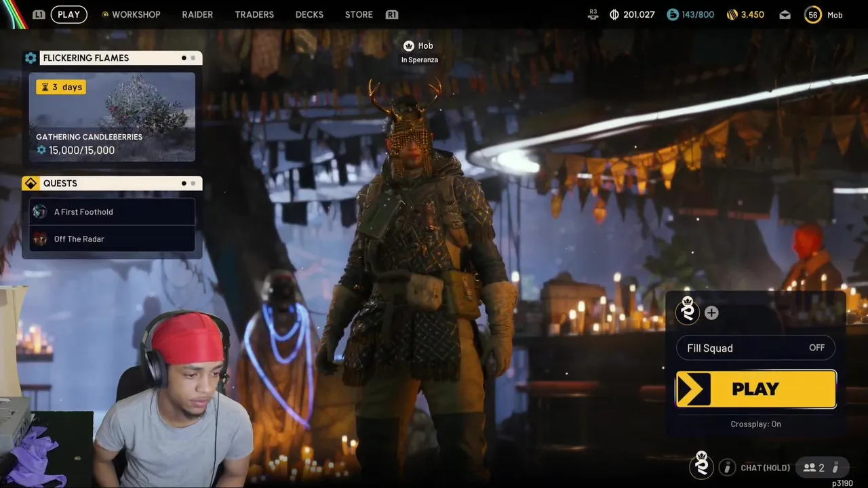The height and width of the screenshot is (488, 868).
Task: Expand the QUESTS panel header
Action: [121, 183]
